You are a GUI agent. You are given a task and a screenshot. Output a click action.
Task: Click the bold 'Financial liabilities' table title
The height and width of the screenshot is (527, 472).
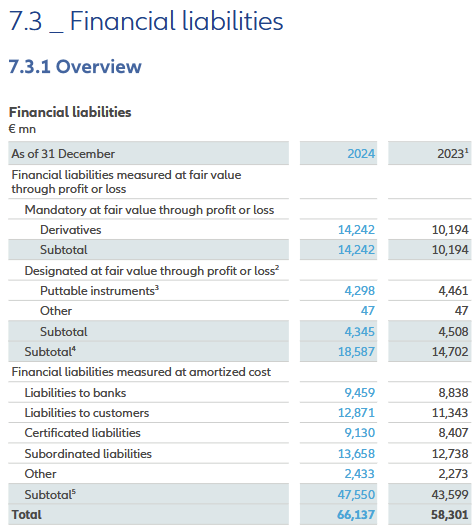(x=70, y=112)
